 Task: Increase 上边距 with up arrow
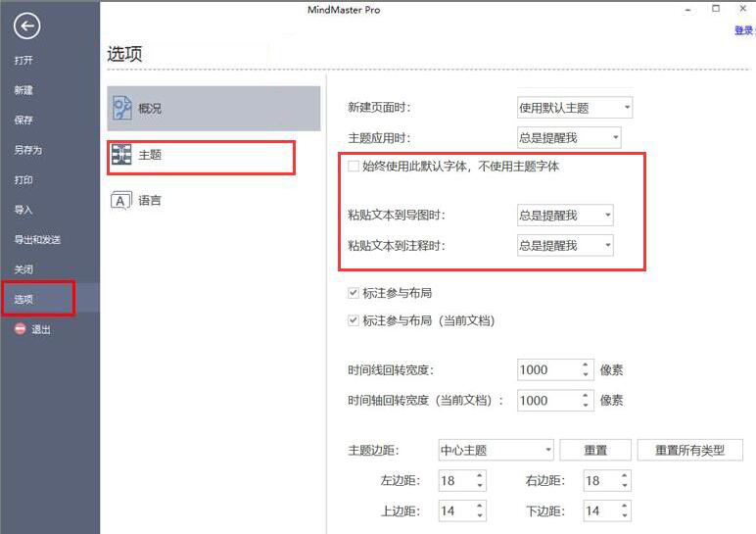tap(480, 506)
